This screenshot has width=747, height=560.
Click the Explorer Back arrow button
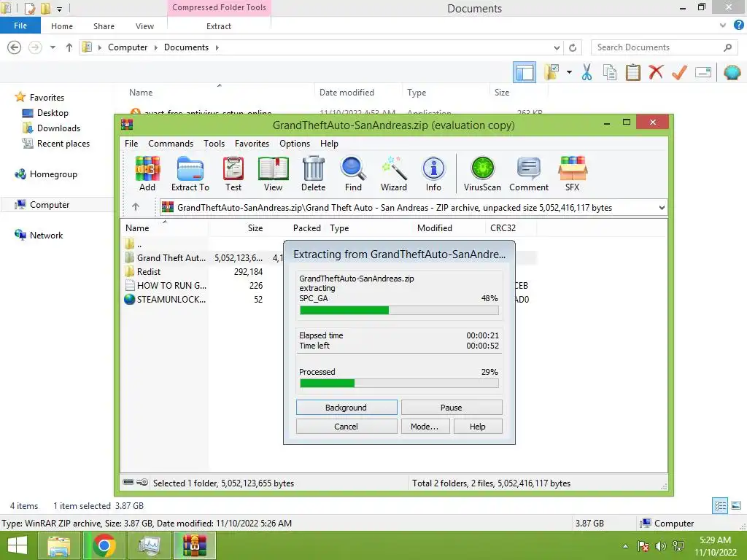pyautogui.click(x=15, y=47)
